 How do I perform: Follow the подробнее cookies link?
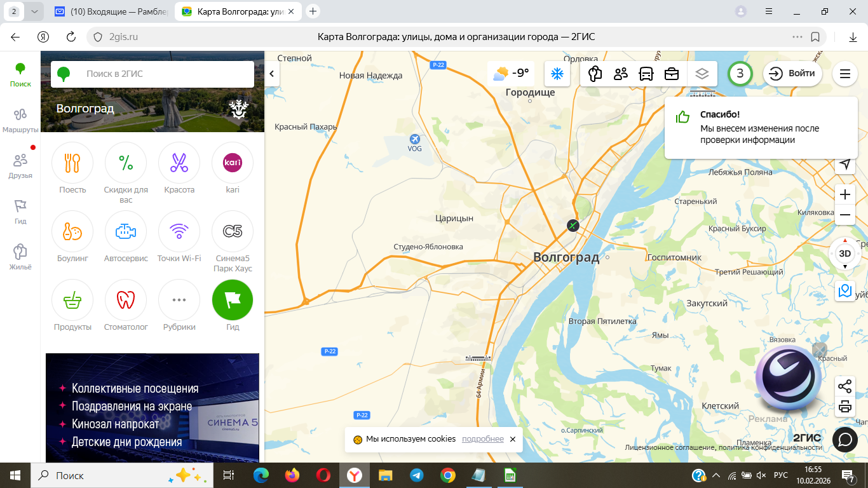tap(483, 439)
